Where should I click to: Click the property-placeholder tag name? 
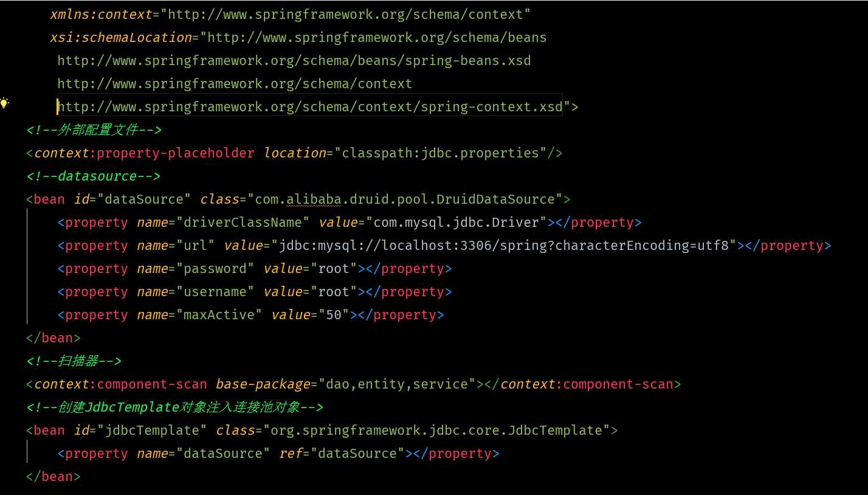pyautogui.click(x=176, y=153)
